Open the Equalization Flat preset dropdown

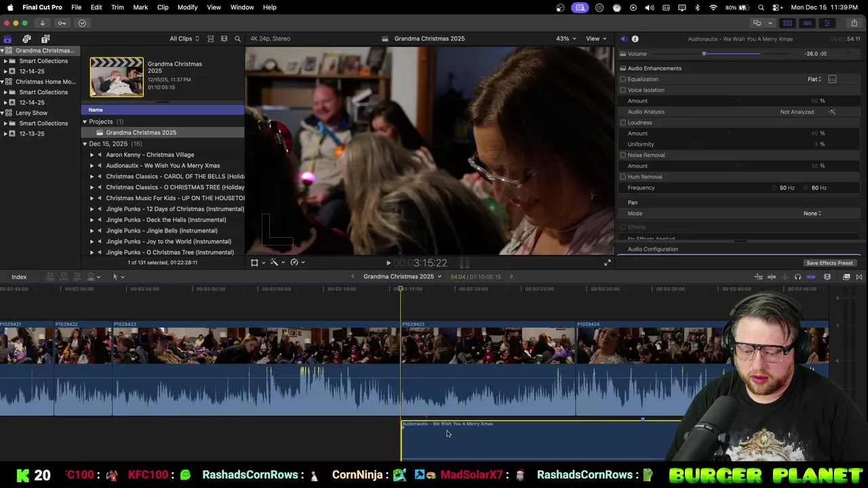814,79
